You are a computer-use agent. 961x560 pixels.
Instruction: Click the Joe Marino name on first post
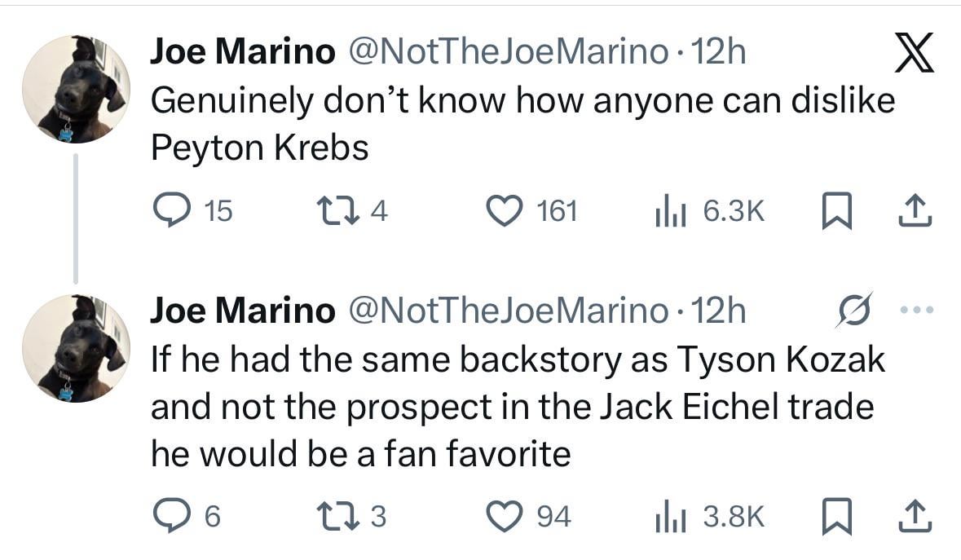(242, 54)
